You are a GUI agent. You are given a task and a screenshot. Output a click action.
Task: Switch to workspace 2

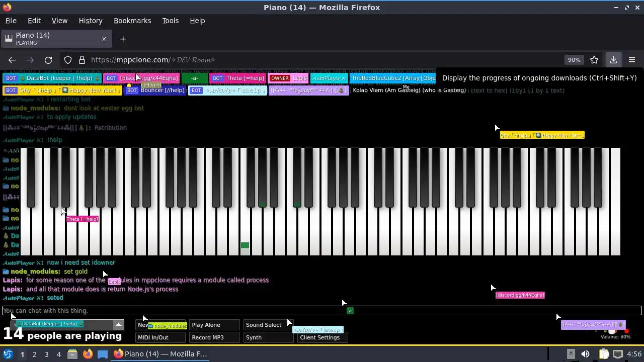click(x=34, y=354)
